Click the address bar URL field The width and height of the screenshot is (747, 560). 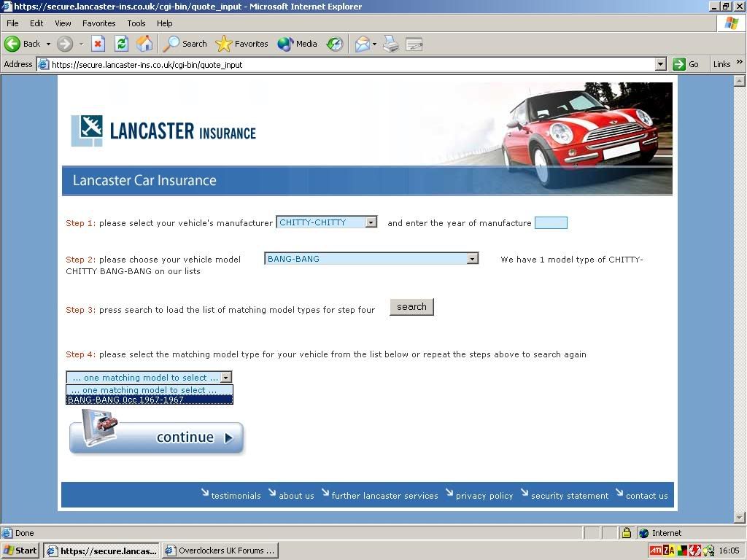(x=352, y=64)
